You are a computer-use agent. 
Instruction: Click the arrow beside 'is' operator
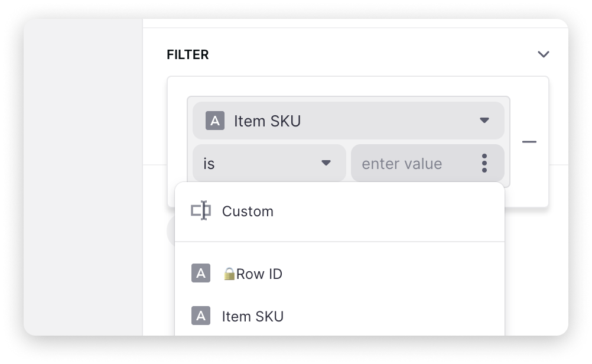(x=326, y=163)
